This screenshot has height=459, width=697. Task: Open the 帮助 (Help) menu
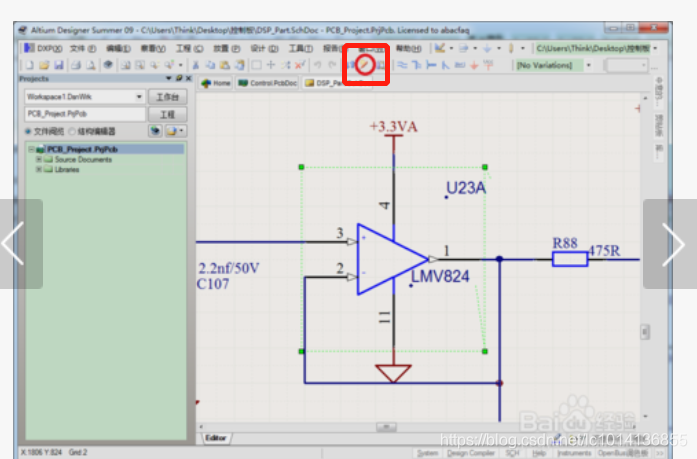point(408,48)
